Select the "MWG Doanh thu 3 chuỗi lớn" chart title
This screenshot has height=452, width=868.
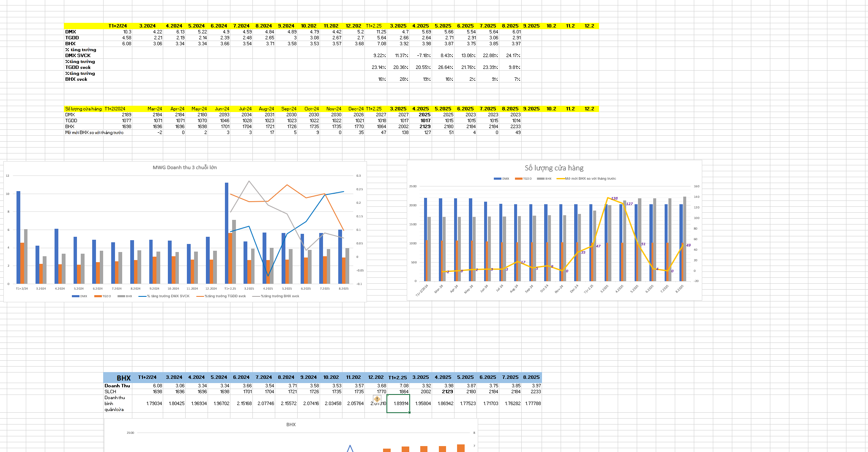click(185, 167)
